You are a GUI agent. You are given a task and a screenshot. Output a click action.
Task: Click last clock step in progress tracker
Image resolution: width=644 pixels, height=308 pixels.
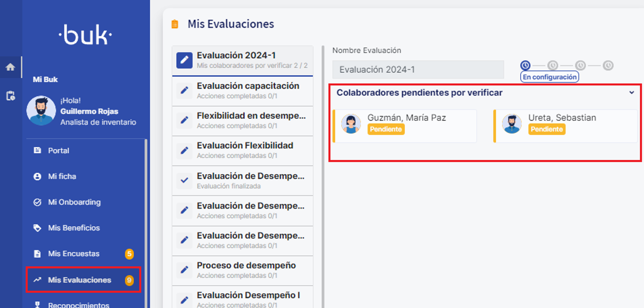point(608,66)
